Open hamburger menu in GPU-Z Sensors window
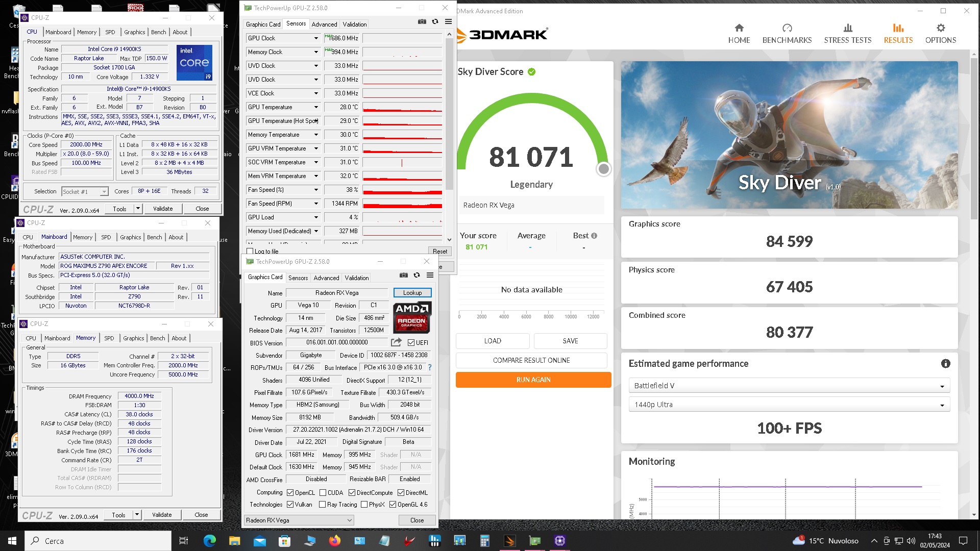This screenshot has width=980, height=551. point(448,21)
